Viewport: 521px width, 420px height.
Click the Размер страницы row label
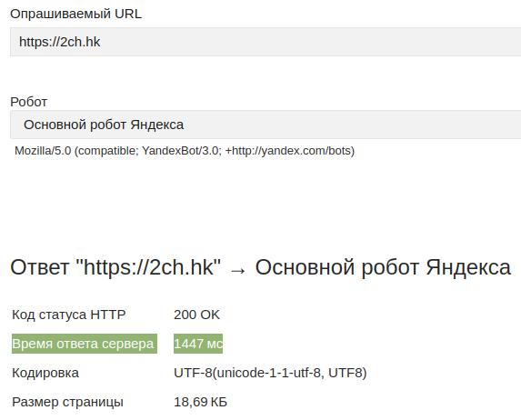point(68,402)
